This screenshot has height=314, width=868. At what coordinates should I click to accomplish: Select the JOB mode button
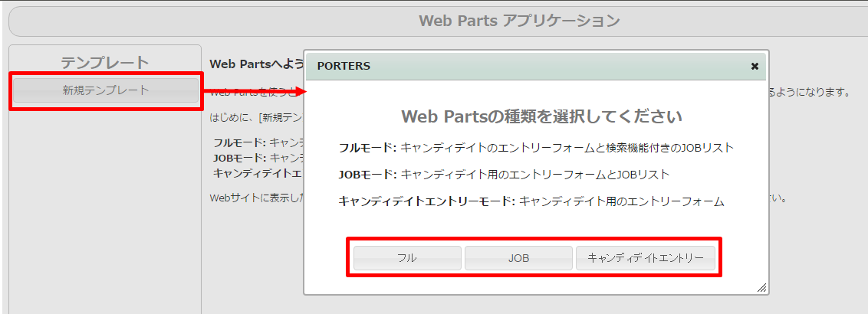(x=518, y=258)
